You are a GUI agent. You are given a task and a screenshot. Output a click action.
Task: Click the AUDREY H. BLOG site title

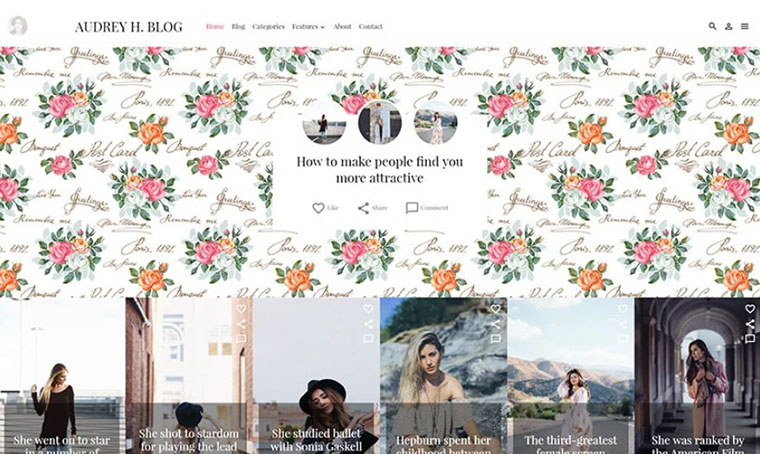tap(129, 27)
